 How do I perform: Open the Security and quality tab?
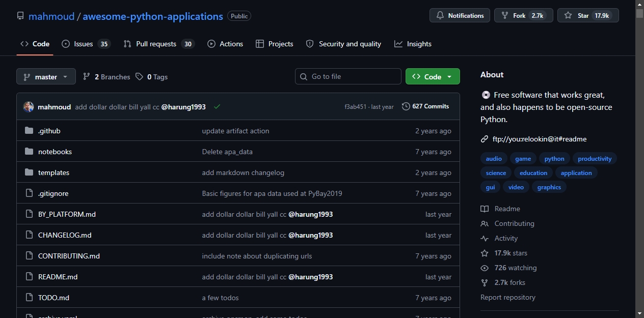tap(343, 44)
